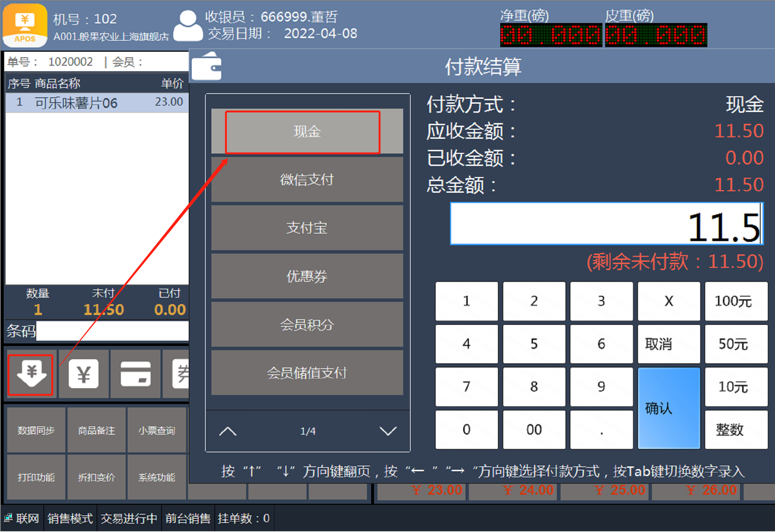775x532 pixels.
Task: Click the coupon icon beside card icon
Action: tap(180, 374)
